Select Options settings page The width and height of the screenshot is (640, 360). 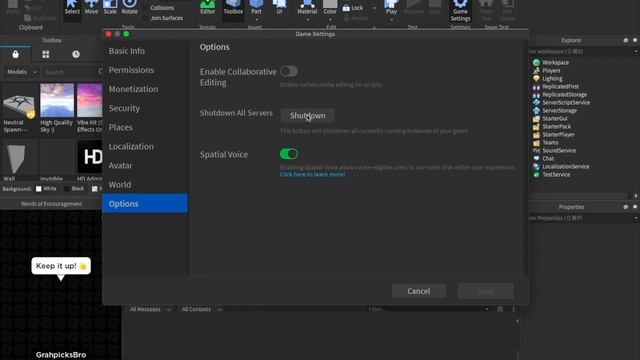click(x=145, y=203)
